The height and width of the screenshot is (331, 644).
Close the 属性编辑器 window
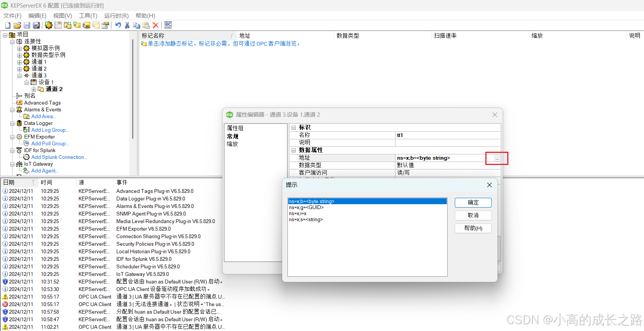pos(495,115)
